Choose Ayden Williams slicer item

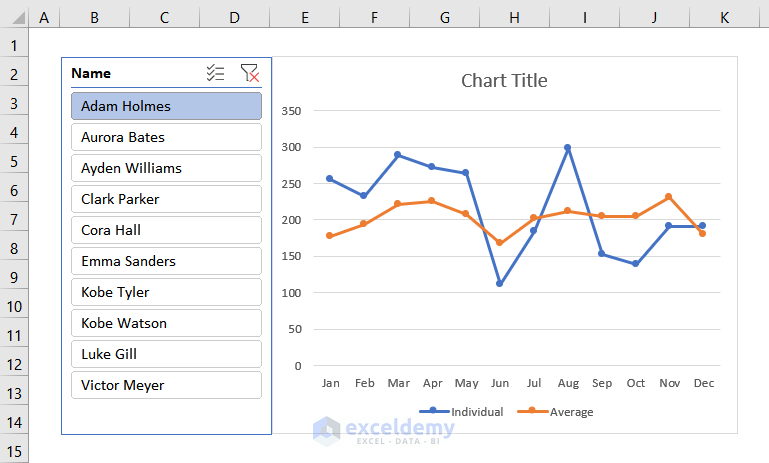pyautogui.click(x=166, y=168)
